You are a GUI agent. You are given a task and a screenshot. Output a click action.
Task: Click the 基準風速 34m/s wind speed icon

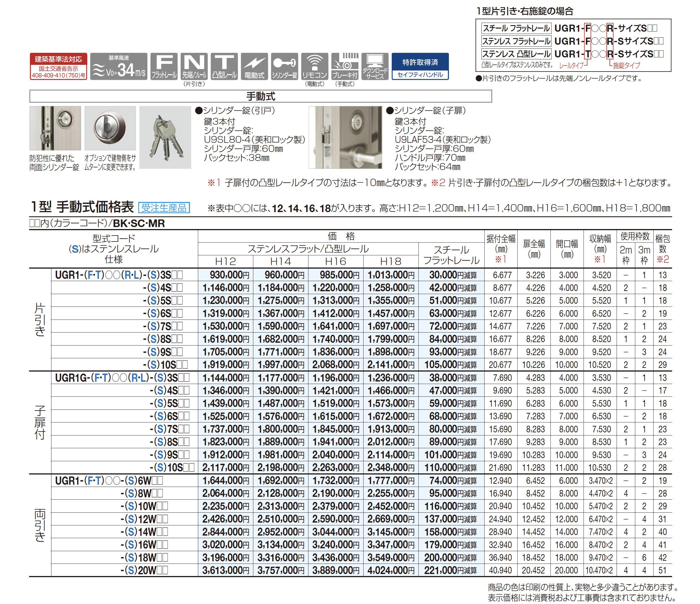tap(118, 66)
